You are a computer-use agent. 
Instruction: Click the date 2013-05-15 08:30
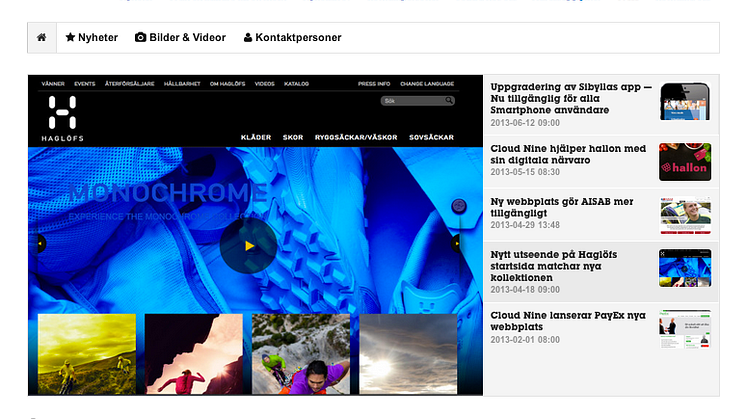coord(525,172)
